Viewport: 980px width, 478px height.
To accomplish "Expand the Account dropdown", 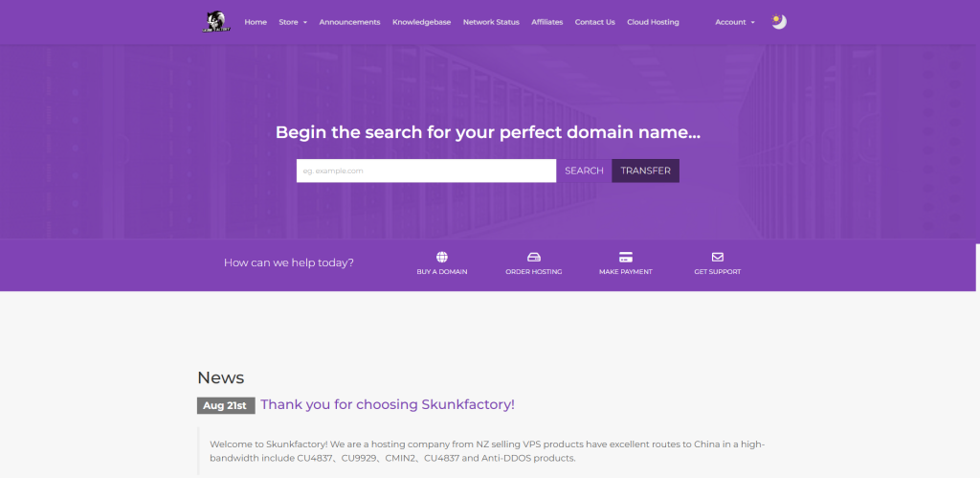I will tap(735, 22).
